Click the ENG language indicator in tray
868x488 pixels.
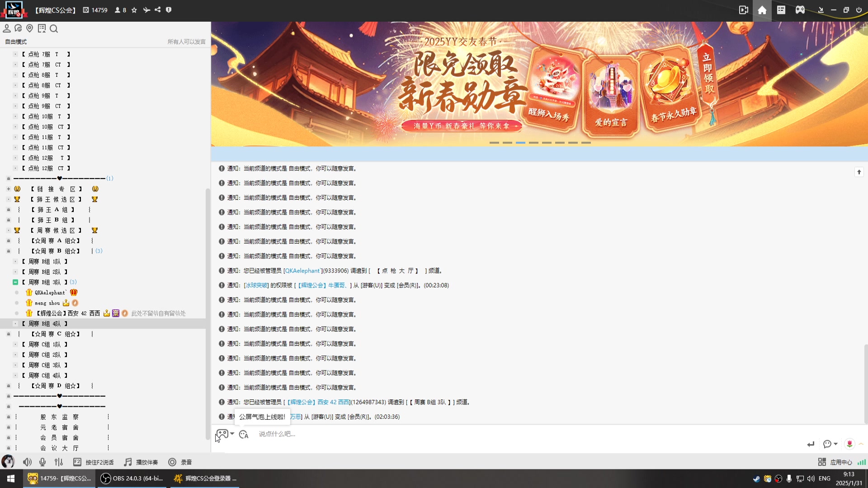tap(824, 479)
